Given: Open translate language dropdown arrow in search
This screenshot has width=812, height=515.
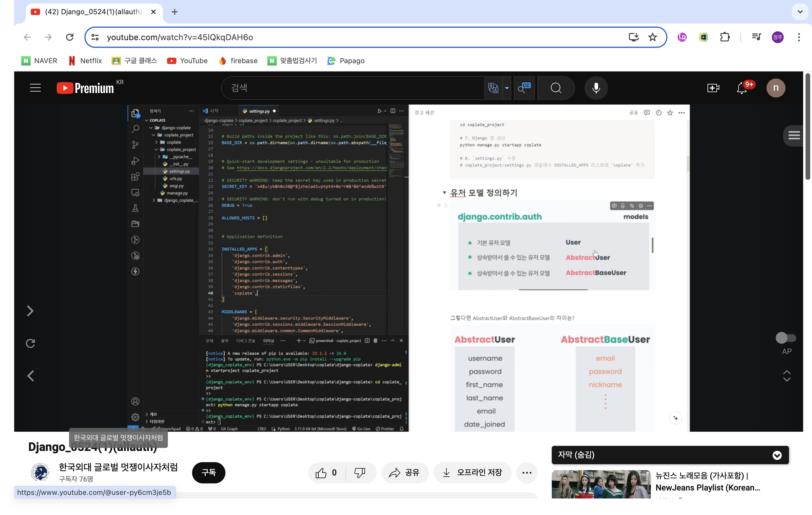Looking at the screenshot, I should pyautogui.click(x=507, y=88).
